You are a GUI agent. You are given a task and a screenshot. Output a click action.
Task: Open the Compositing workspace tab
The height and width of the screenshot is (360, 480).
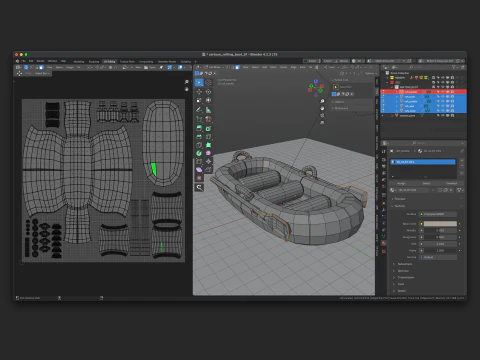146,61
